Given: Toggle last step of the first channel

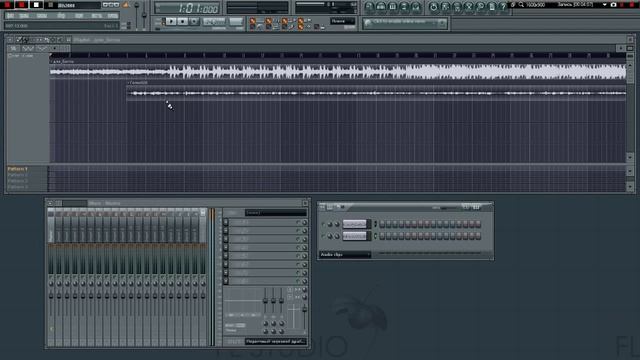Looking at the screenshot, I should click(478, 224).
